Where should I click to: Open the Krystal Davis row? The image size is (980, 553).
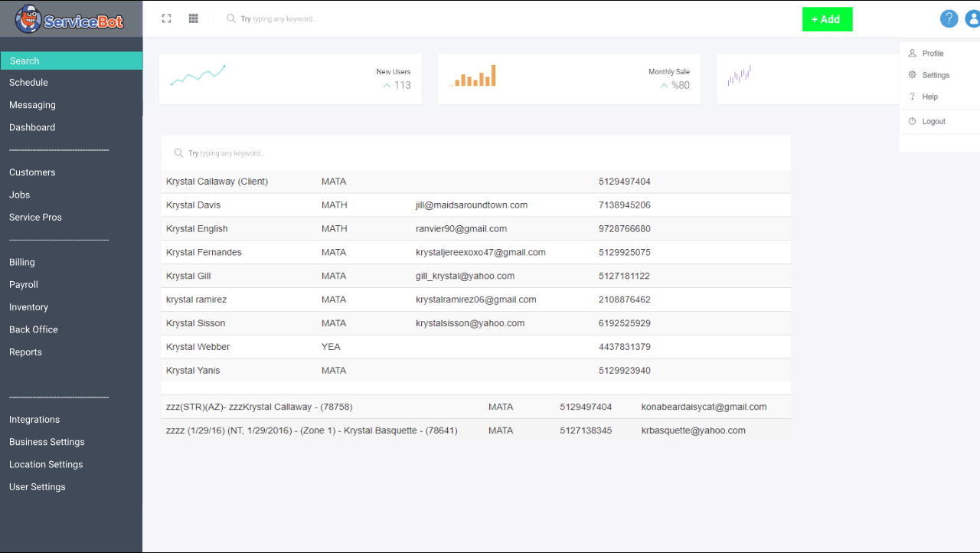476,205
